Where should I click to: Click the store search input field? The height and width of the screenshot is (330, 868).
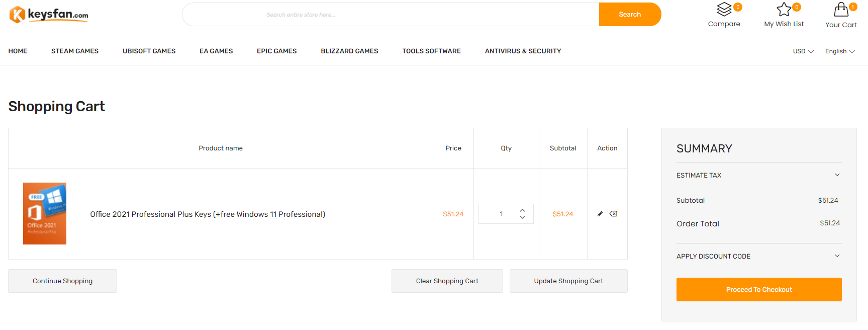(x=391, y=15)
